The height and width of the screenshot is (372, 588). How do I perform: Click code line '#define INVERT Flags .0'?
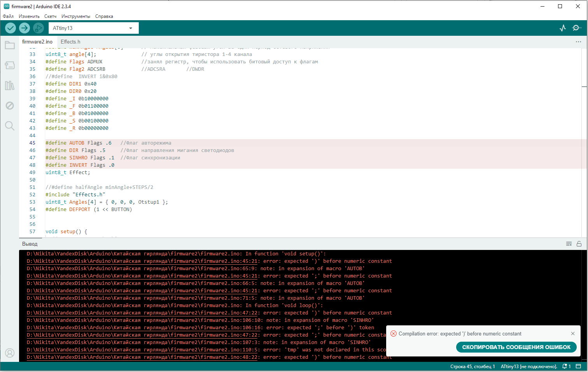click(x=80, y=165)
